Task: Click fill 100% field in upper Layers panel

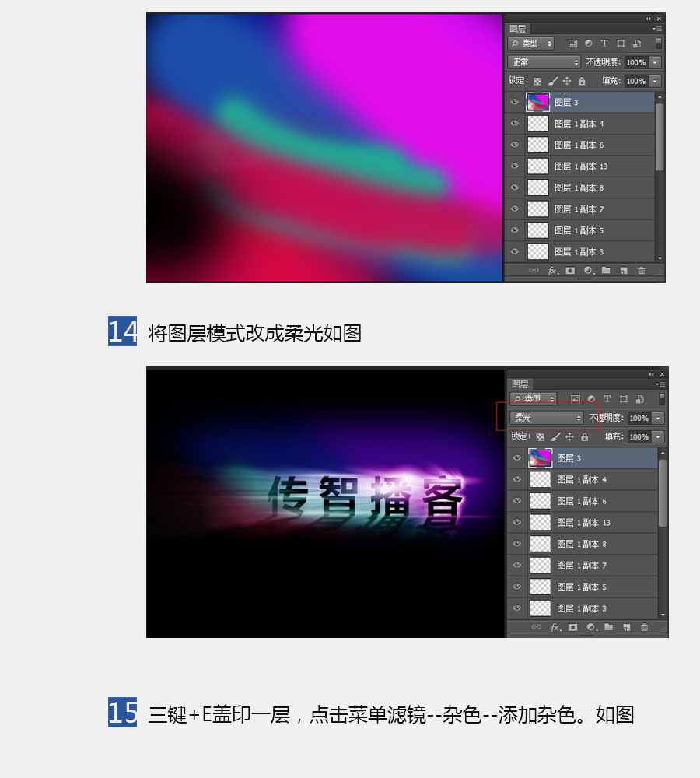Action: [636, 81]
